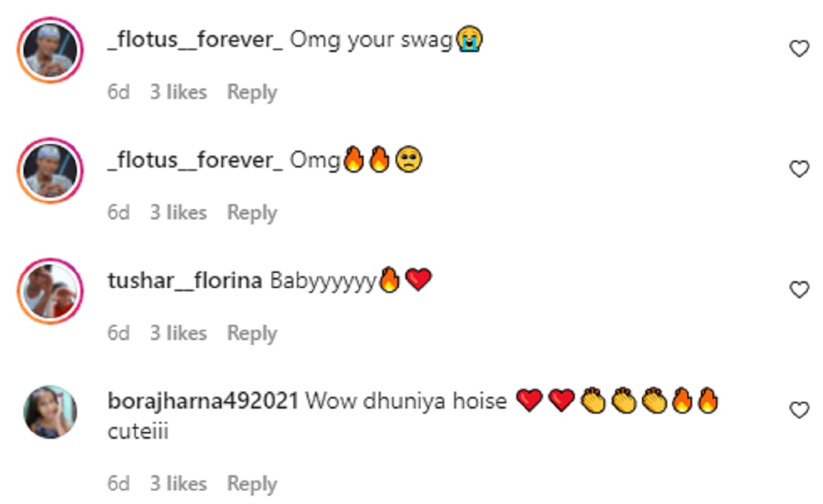Open tushar__florina's profile picture
The height and width of the screenshot is (504, 823).
click(50, 291)
